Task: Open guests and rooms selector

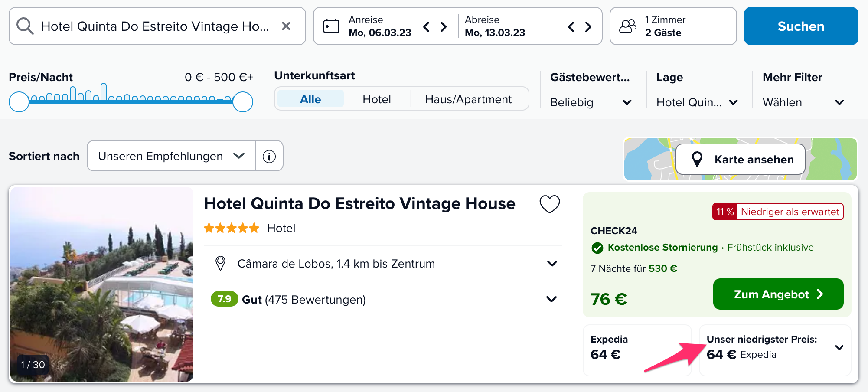Action: [673, 26]
